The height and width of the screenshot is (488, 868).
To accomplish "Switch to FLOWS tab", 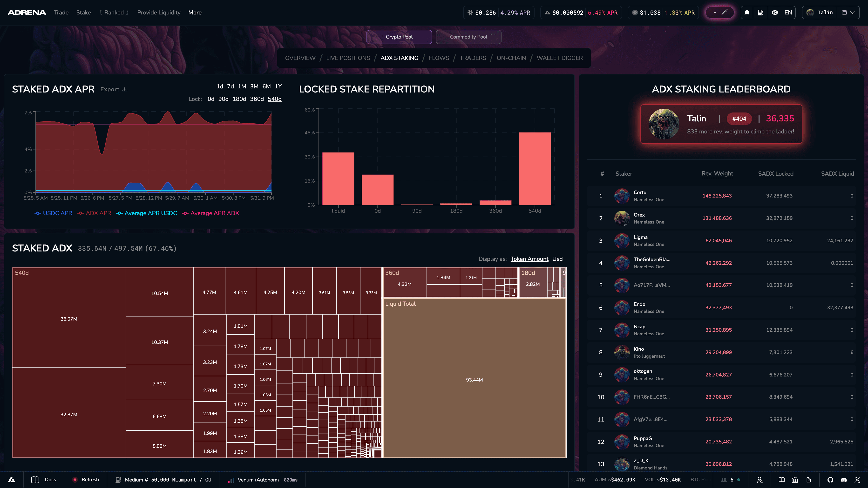I will tap(439, 58).
